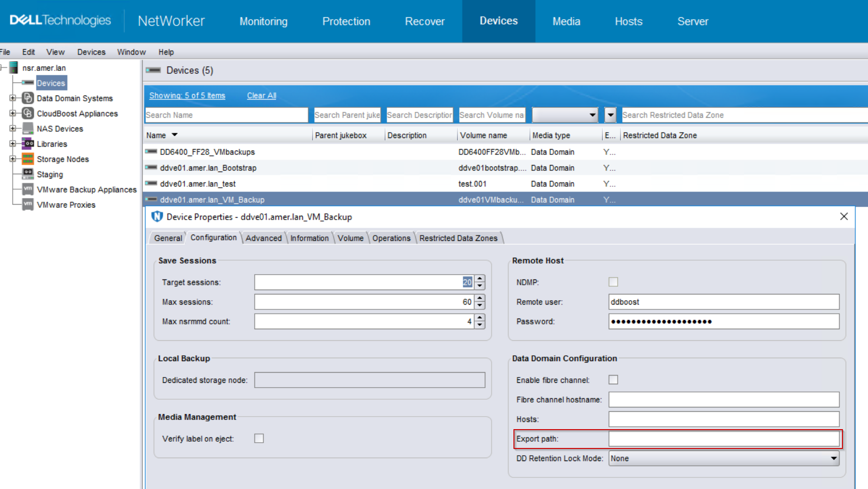The height and width of the screenshot is (489, 868).
Task: Click the Data Domain Systems icon in sidebar
Action: point(27,98)
